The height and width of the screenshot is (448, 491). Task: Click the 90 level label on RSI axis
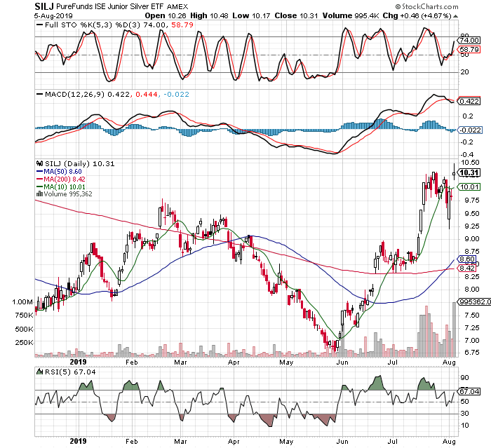tap(464, 378)
